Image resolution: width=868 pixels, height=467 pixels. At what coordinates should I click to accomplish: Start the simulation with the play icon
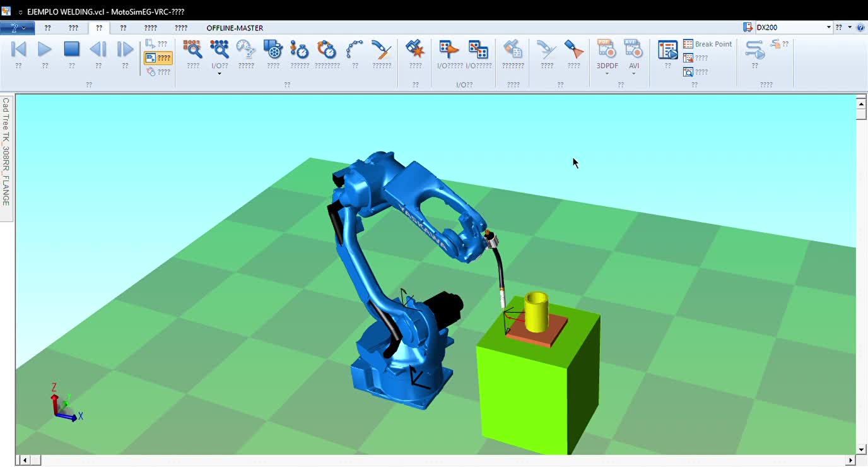pos(45,49)
